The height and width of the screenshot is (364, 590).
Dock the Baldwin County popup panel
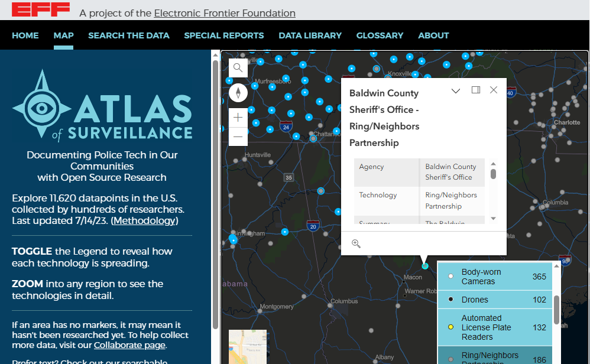click(x=476, y=90)
